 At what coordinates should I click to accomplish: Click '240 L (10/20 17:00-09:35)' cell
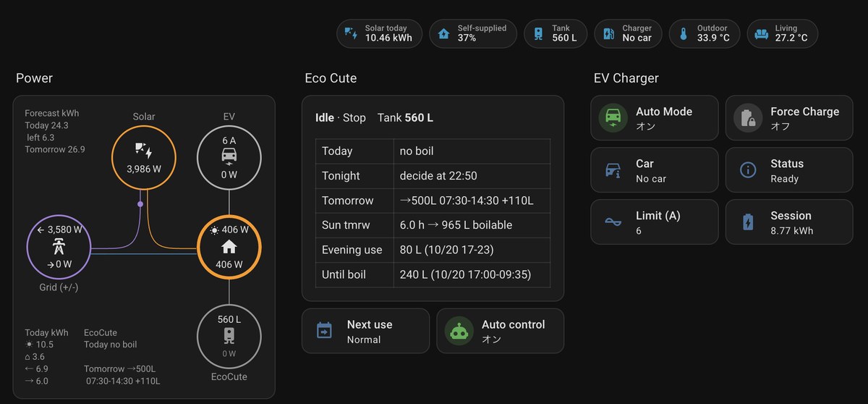point(472,274)
